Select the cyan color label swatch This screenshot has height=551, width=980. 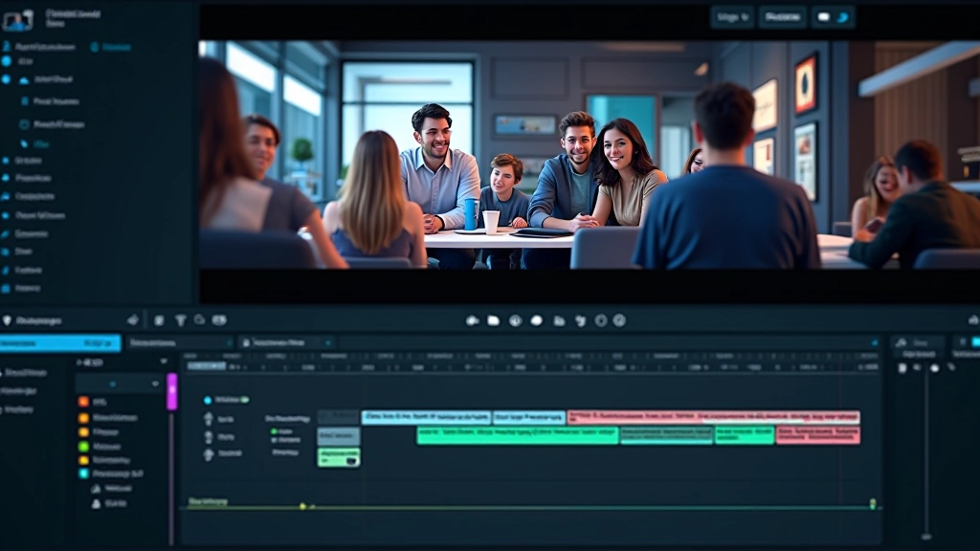tap(83, 474)
